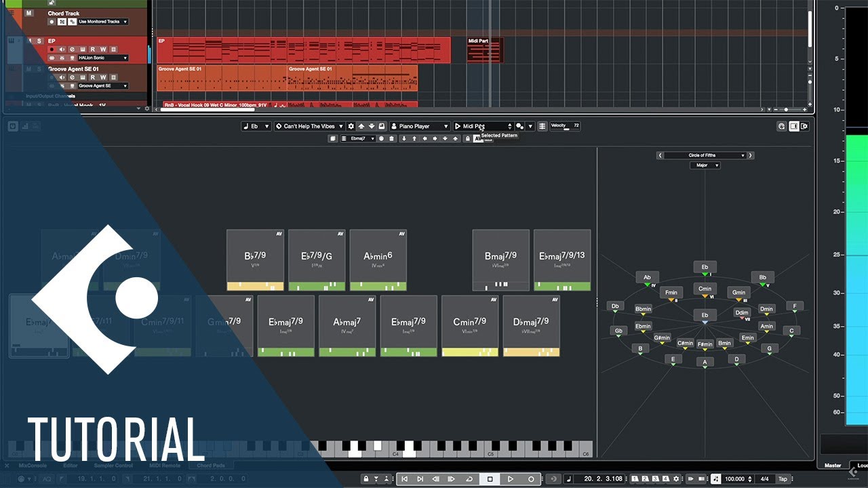Click the left arrow in pad toolbar
The image size is (868, 488).
[425, 138]
